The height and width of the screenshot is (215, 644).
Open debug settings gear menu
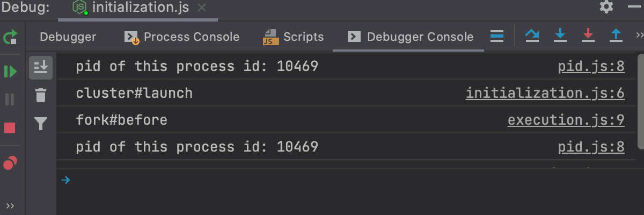tap(606, 7)
